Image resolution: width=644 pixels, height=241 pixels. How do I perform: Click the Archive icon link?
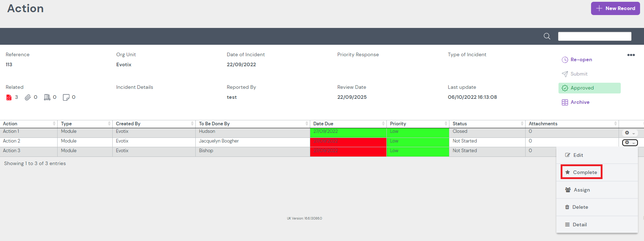565,102
